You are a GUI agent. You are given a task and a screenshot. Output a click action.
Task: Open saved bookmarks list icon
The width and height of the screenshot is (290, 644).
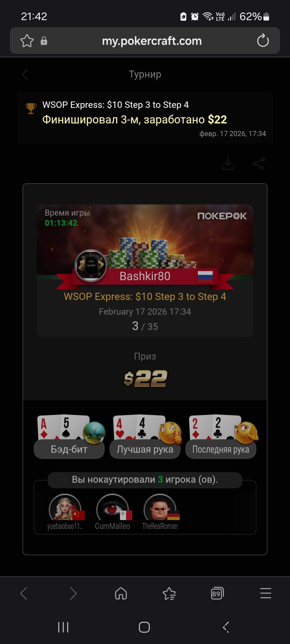click(x=169, y=593)
